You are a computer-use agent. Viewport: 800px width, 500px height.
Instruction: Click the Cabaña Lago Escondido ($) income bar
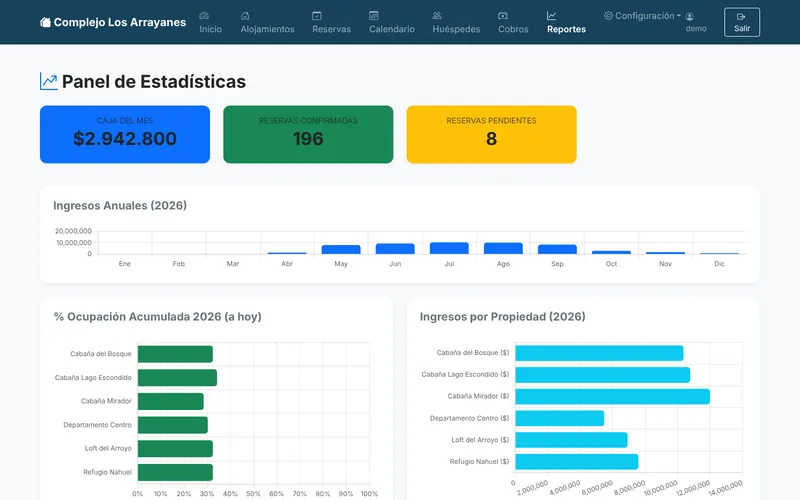603,374
